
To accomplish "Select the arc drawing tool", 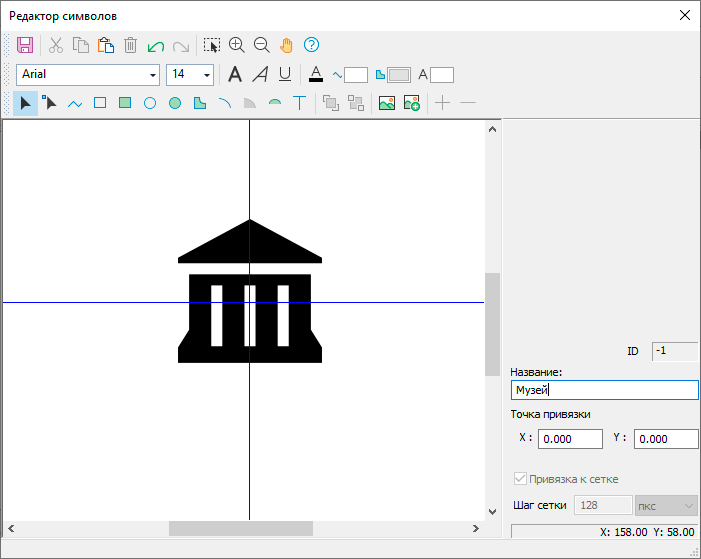I will [x=225, y=103].
